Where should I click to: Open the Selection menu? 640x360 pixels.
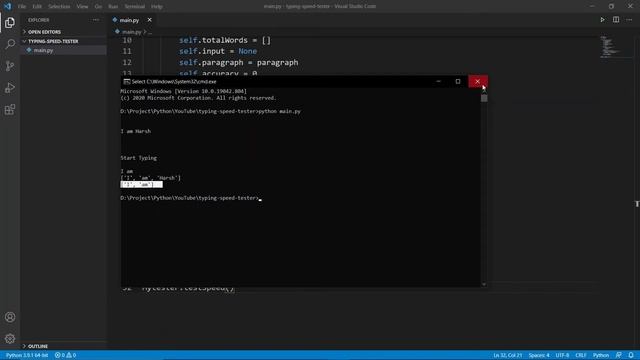[x=59, y=7]
